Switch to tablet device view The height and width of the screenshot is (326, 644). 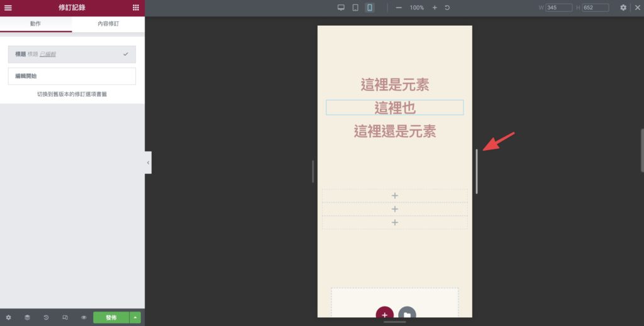[x=355, y=8]
